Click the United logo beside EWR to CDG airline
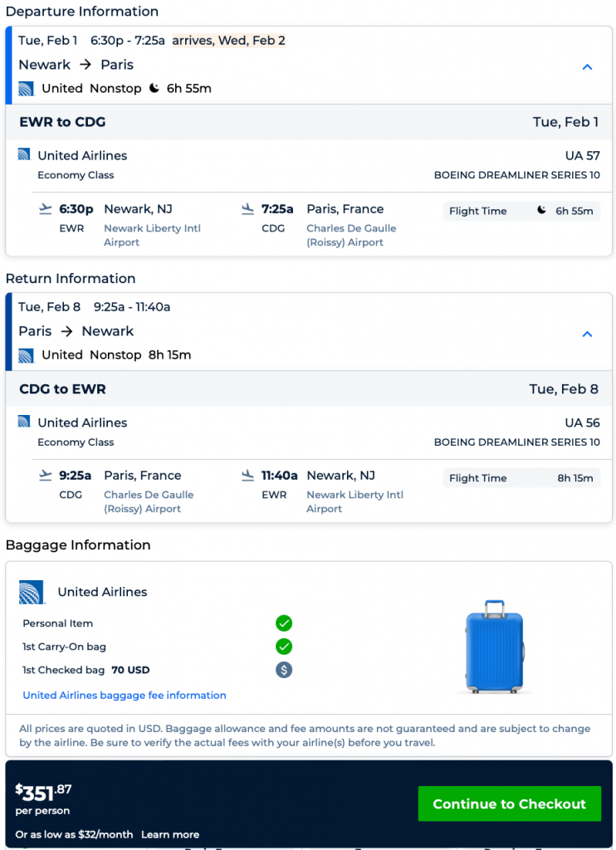Screen dimensions: 616x850 24,154
